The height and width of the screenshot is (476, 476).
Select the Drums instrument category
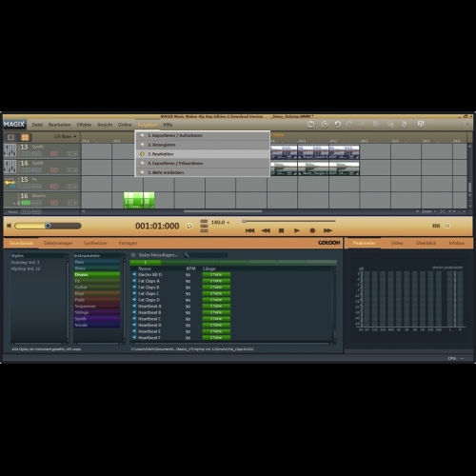[97, 275]
